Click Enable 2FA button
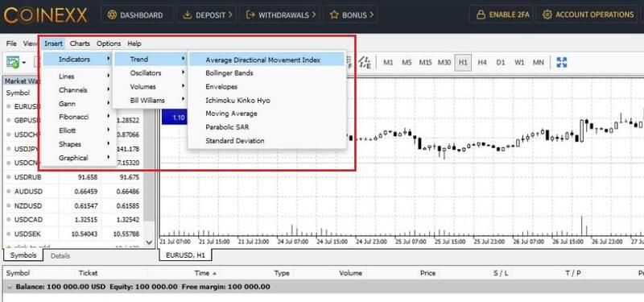This screenshot has height=302, width=644. (502, 14)
